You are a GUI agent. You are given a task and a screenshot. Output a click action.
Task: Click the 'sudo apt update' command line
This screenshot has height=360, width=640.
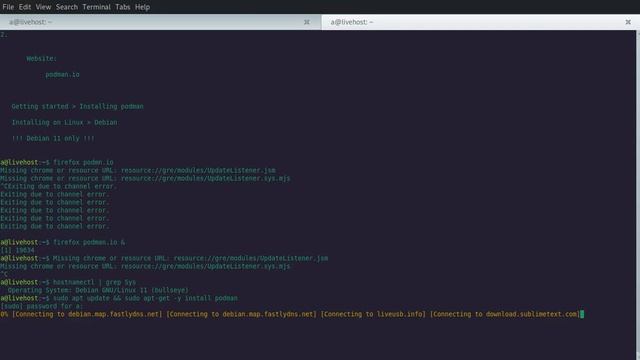(119, 298)
